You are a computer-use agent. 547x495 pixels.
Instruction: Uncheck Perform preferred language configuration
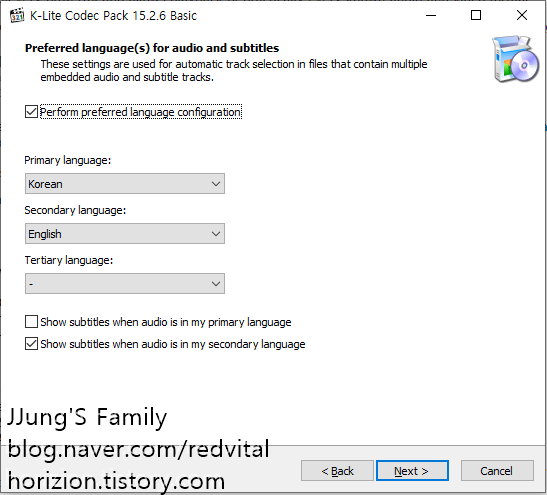pos(31,112)
